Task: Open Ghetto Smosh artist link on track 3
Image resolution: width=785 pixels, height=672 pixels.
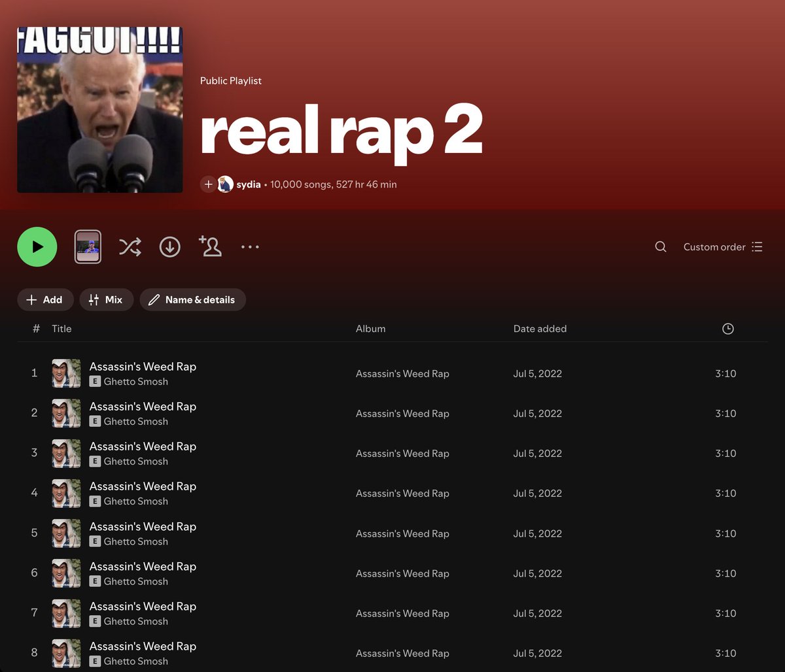Action: click(x=136, y=462)
